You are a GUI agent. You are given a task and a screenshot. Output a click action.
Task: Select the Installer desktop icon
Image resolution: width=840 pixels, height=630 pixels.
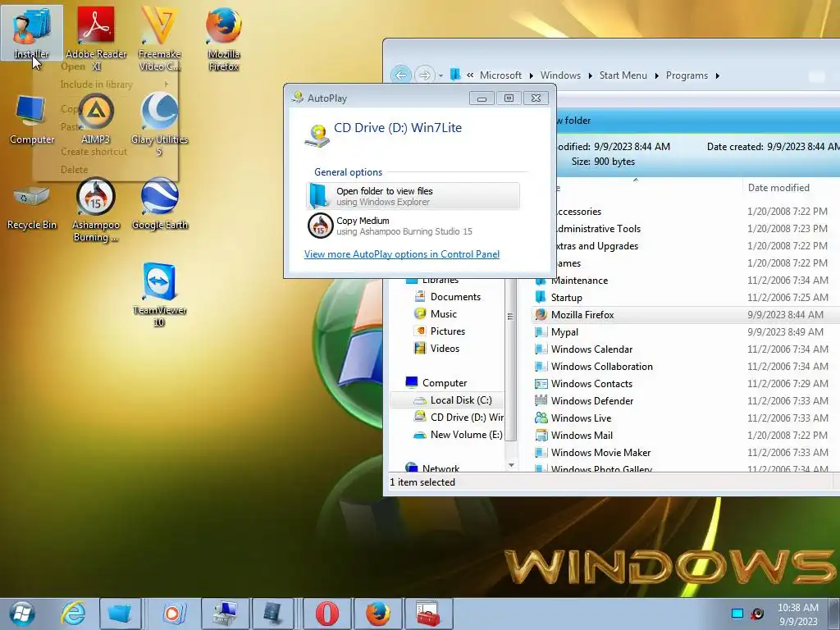point(32,32)
